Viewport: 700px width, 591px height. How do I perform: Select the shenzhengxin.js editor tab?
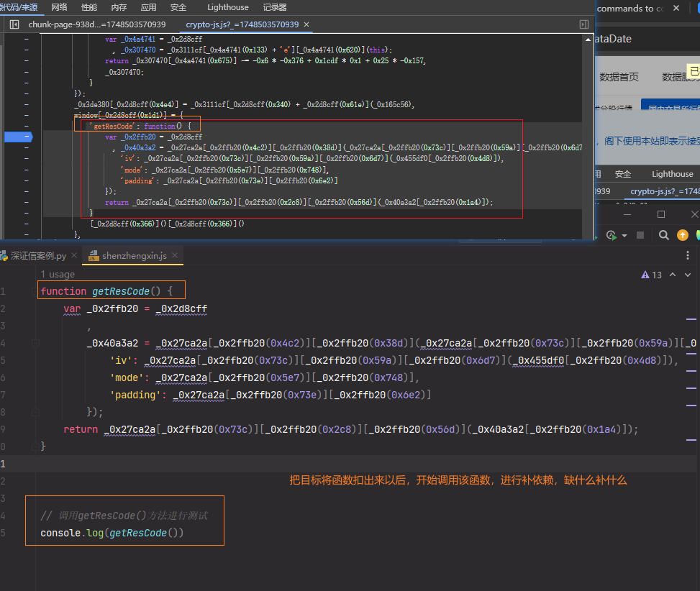(134, 255)
